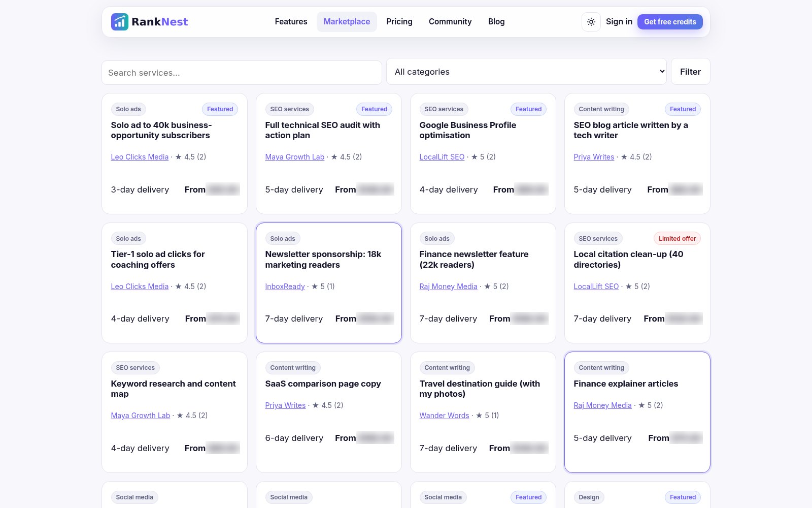Screen dimensions: 812x508
Task: Click the Limited offer badge
Action: pos(677,239)
